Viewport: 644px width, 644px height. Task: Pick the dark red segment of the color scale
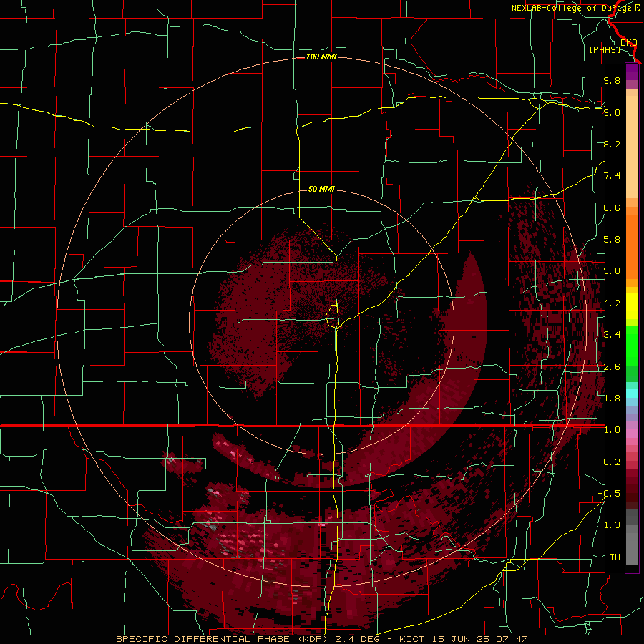pos(632,489)
